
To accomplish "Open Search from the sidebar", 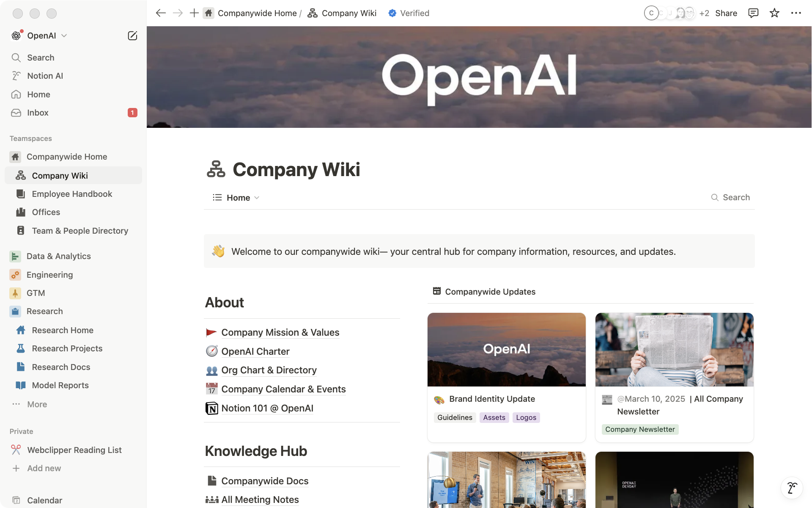I will [x=41, y=58].
